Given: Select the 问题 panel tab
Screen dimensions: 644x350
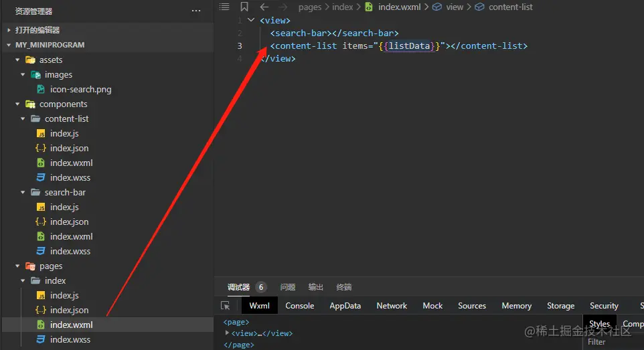Looking at the screenshot, I should tap(288, 287).
